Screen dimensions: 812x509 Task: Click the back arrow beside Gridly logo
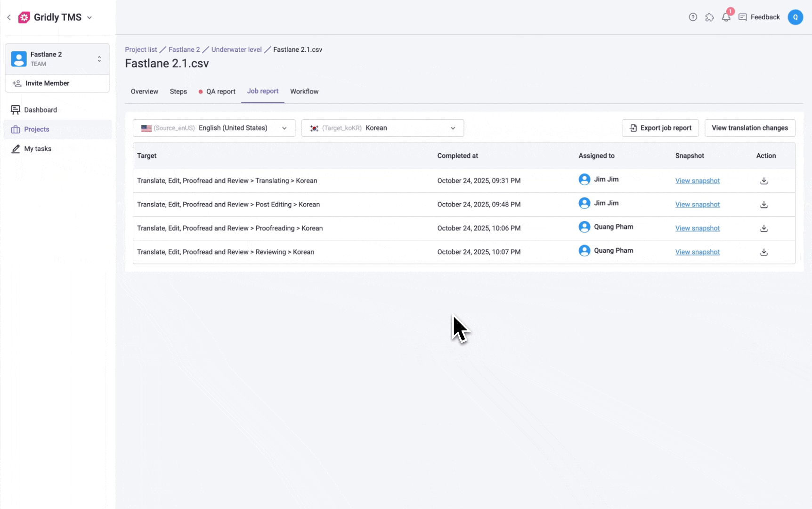click(x=9, y=17)
